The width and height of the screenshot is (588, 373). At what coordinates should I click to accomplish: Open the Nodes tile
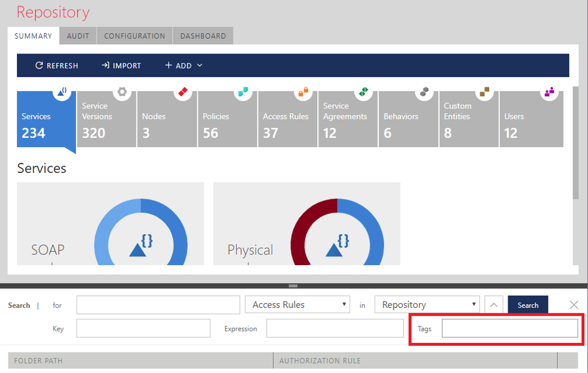click(x=167, y=119)
